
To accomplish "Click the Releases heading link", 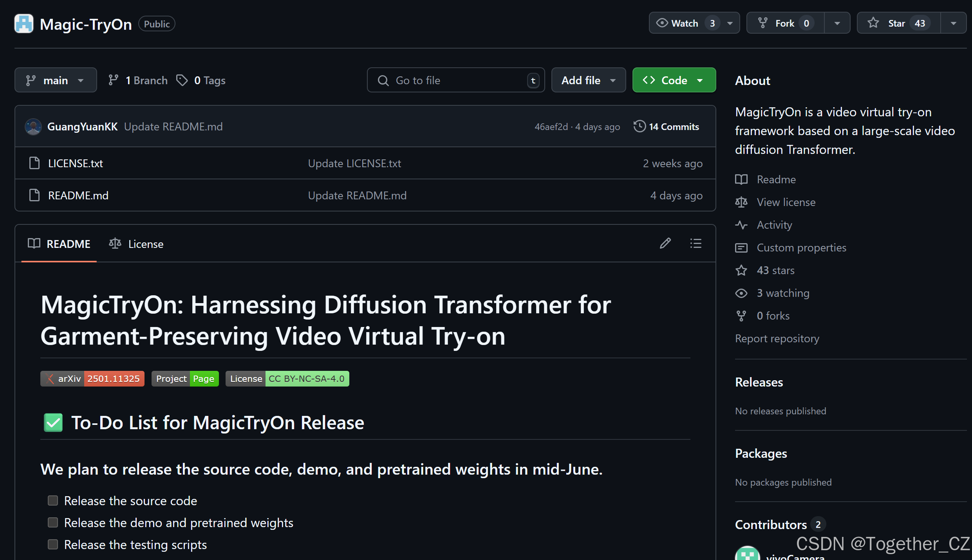I will (759, 382).
